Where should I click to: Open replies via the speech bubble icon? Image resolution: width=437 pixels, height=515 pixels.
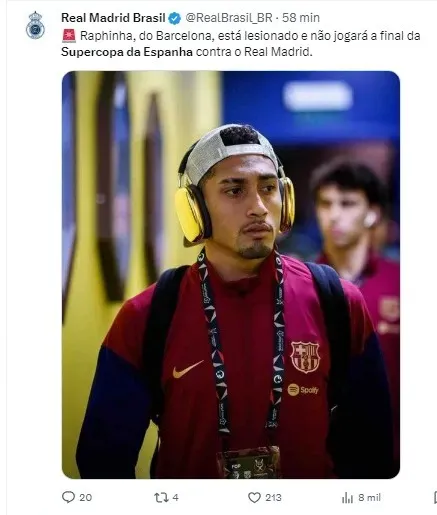point(68,497)
